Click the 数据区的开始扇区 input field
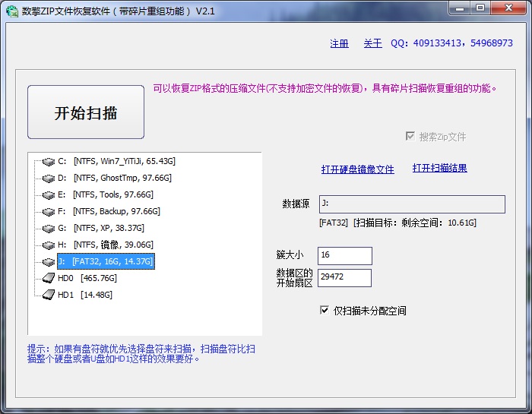Screen dimensions: 532x414 point(344,278)
